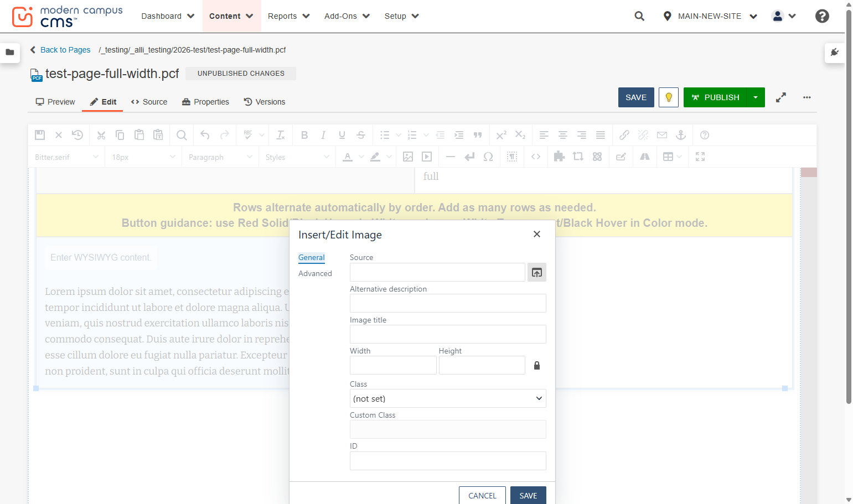Focus the Alternative description field

coord(448,303)
